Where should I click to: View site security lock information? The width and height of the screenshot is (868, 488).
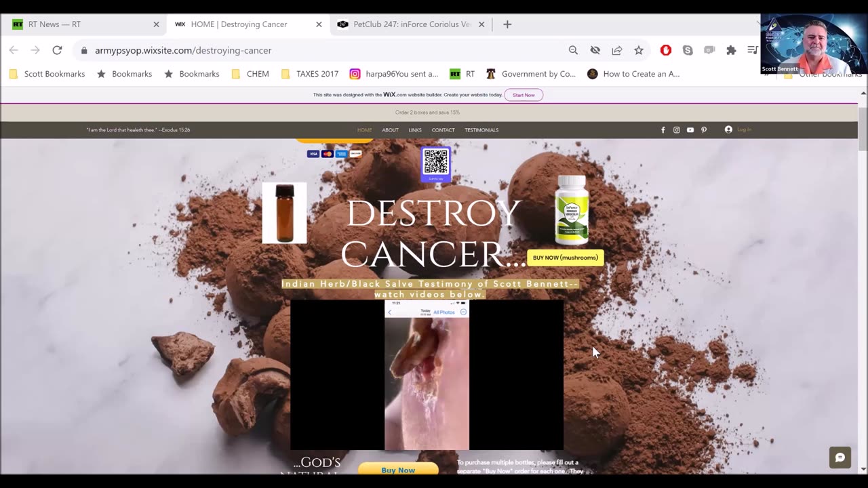tap(84, 50)
